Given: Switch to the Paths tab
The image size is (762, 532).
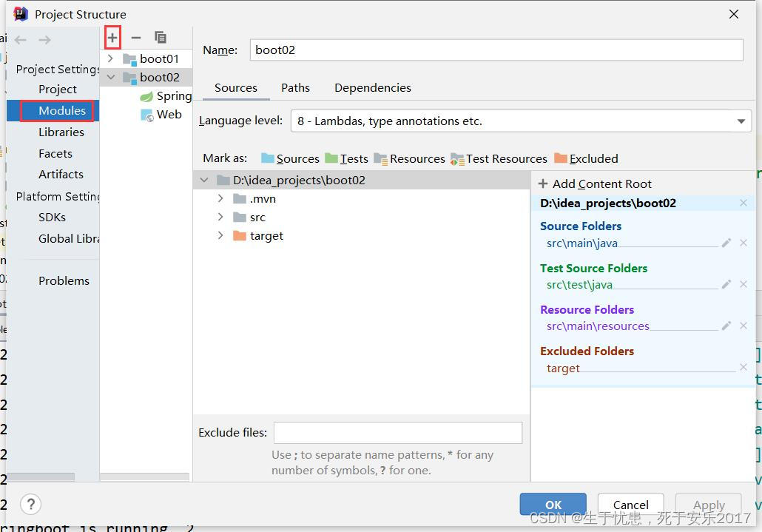Looking at the screenshot, I should 295,87.
